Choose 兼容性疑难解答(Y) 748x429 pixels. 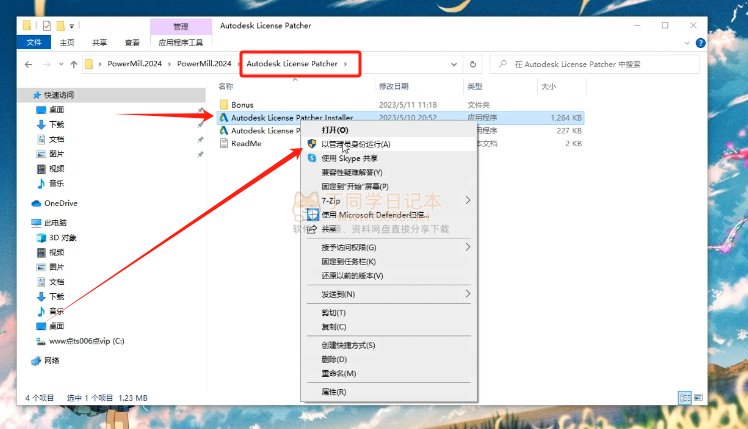point(389,172)
